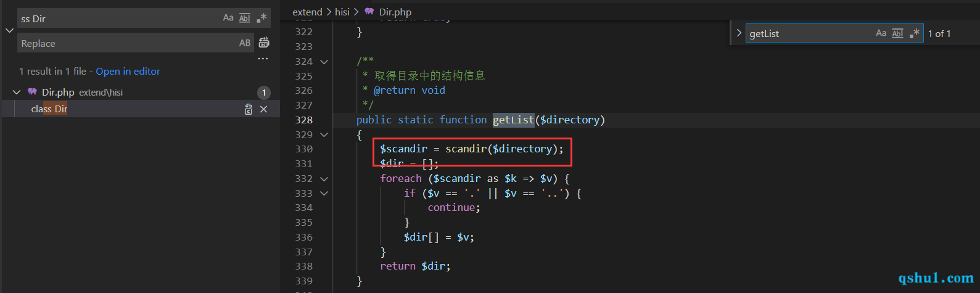This screenshot has width=980, height=293.
Task: Click the Replace All icon
Action: (264, 43)
